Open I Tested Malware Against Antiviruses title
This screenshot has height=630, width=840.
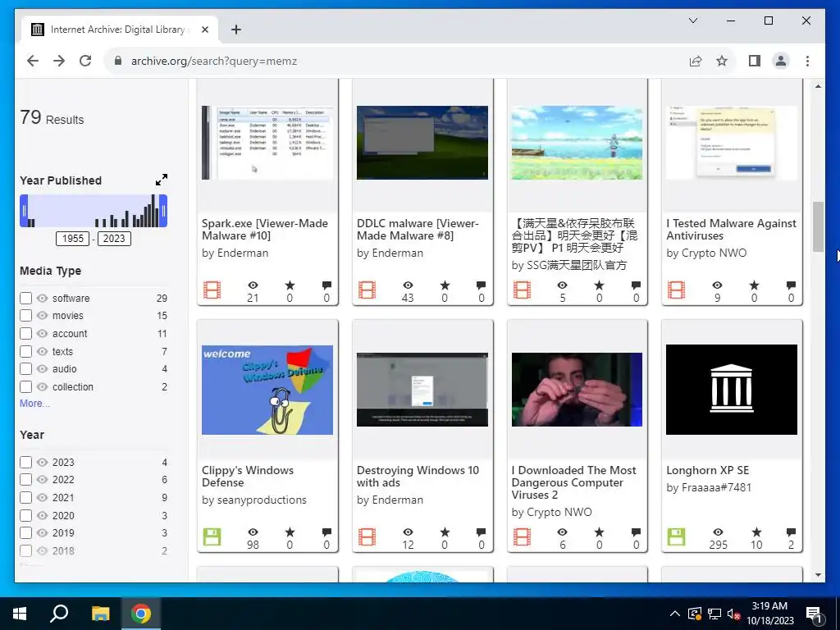[731, 230]
